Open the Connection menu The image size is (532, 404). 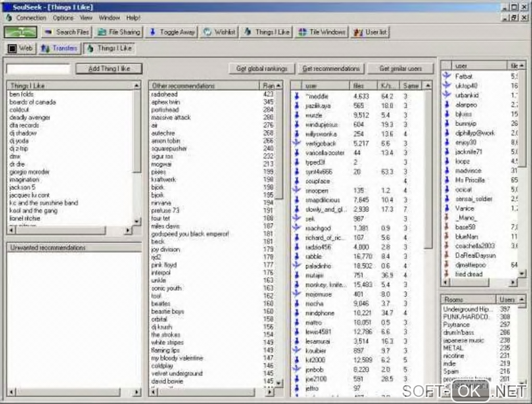[31, 18]
